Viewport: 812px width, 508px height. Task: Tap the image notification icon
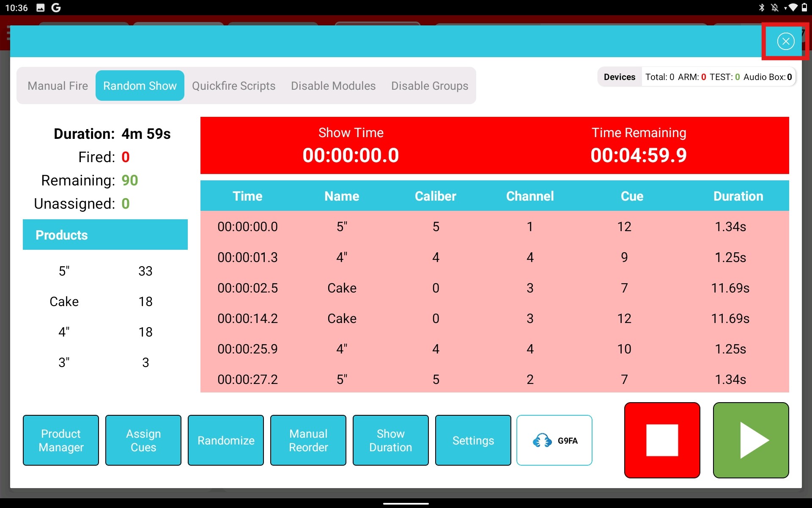(x=41, y=8)
